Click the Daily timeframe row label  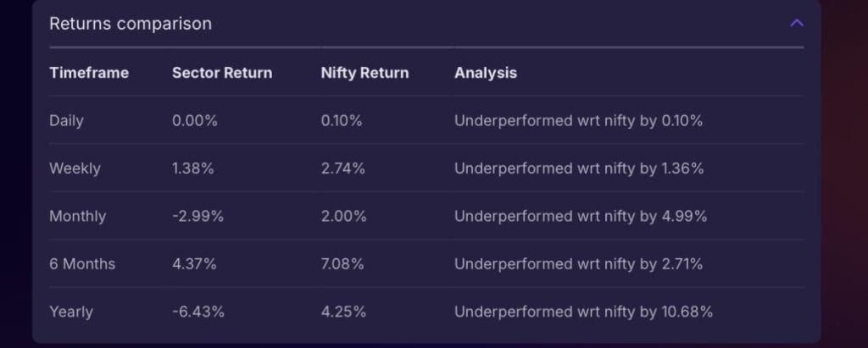tap(66, 120)
